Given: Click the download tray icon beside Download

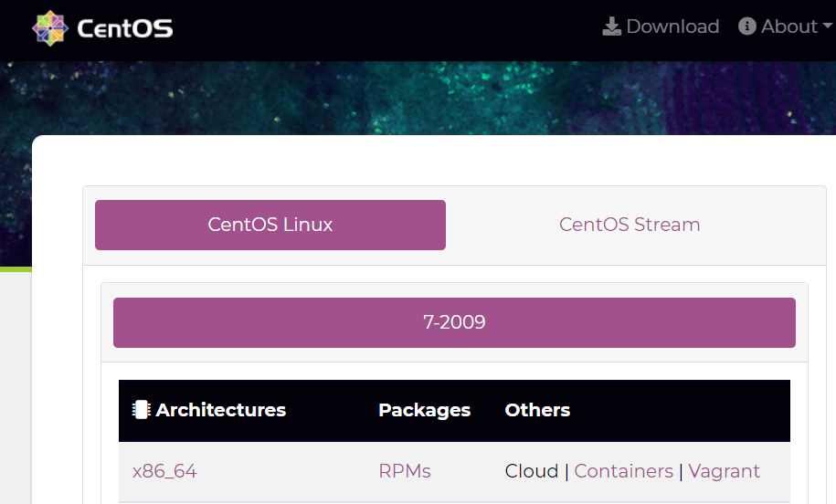Looking at the screenshot, I should [611, 26].
